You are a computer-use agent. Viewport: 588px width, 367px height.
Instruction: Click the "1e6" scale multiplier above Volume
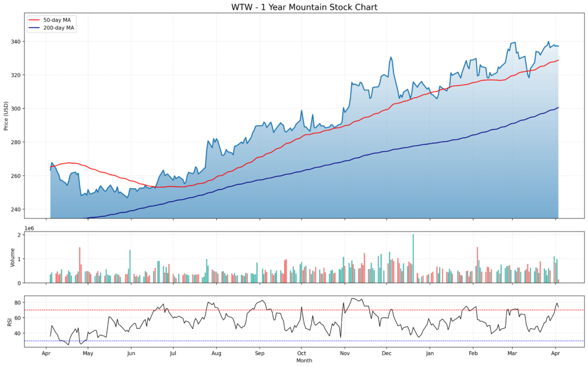(29, 228)
